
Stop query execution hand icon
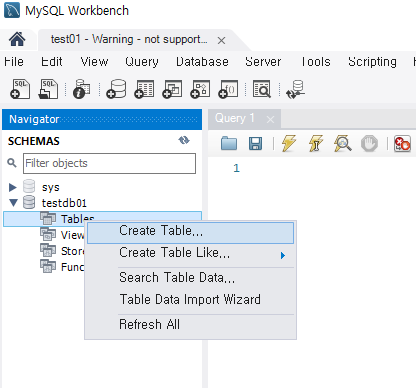[x=369, y=144]
